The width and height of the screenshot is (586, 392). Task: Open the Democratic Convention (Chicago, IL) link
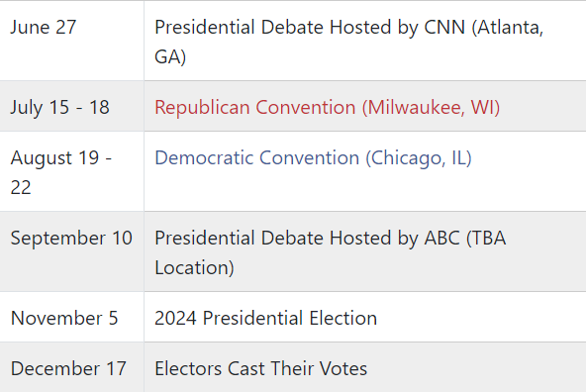pyautogui.click(x=313, y=157)
